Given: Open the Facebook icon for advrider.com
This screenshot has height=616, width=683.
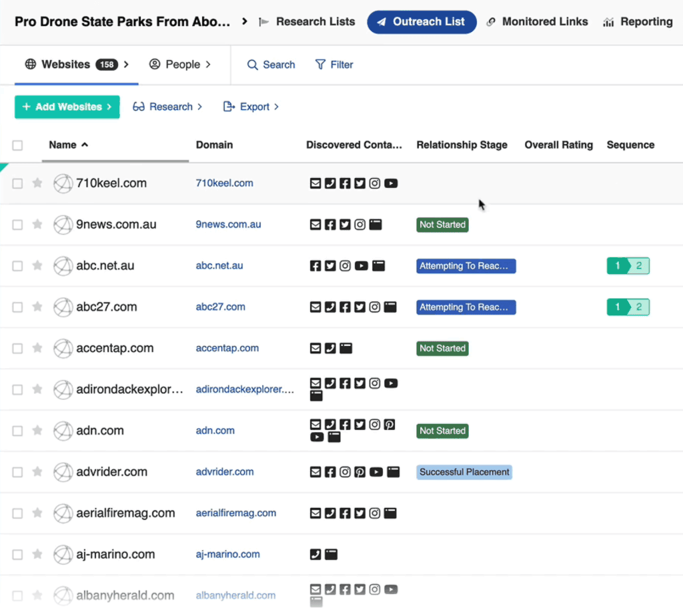Looking at the screenshot, I should click(x=330, y=472).
